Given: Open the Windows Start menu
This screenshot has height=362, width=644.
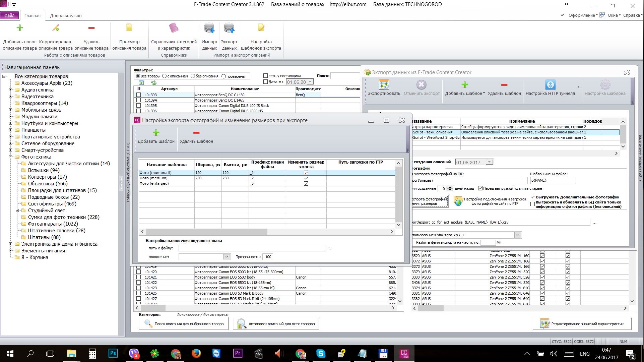Looking at the screenshot, I should [x=10, y=353].
